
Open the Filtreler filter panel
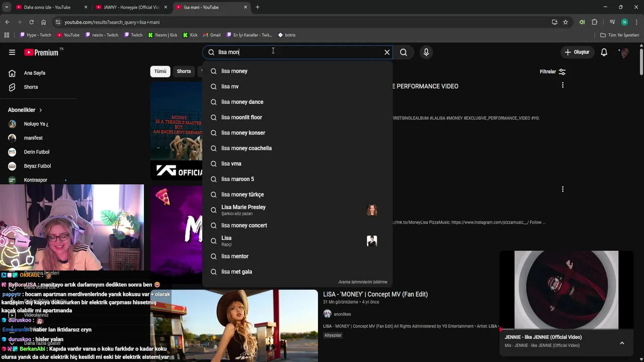coord(552,71)
